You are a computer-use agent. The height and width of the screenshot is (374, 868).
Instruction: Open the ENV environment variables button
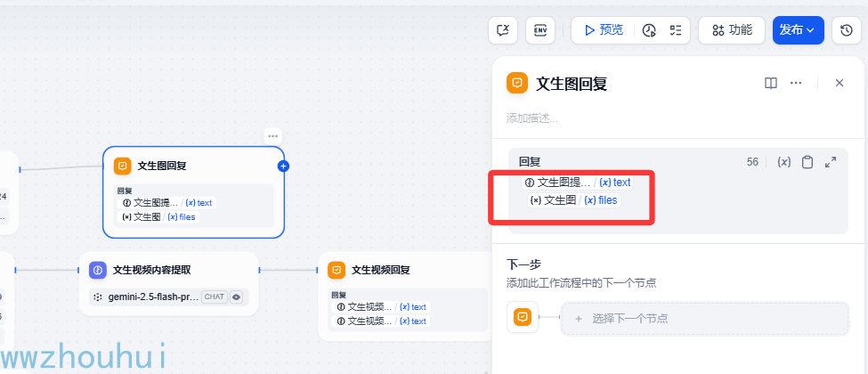pos(539,30)
